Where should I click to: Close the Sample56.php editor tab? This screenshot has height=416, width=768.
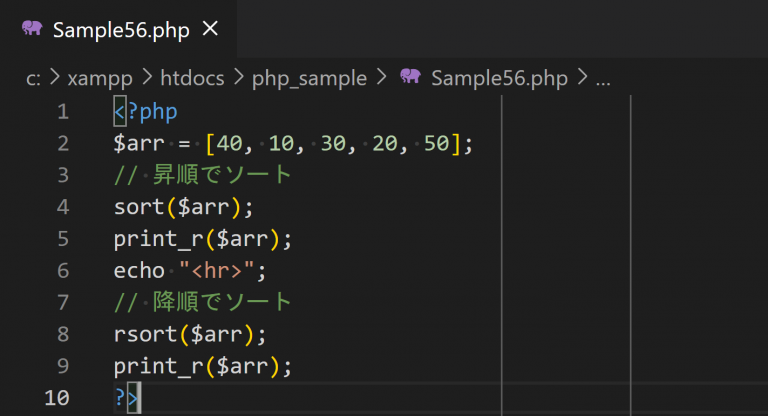click(210, 28)
